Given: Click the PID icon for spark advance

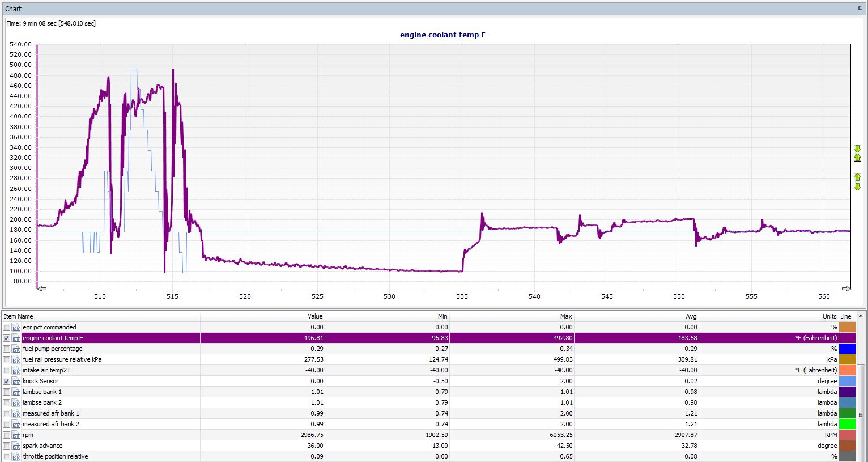Looking at the screenshot, I should click(16, 446).
